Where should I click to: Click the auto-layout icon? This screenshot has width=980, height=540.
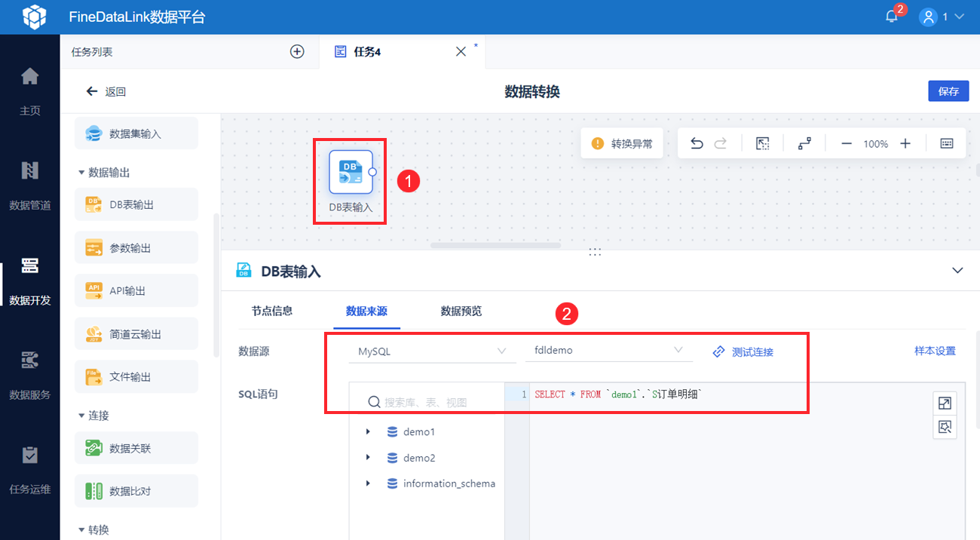tap(805, 143)
